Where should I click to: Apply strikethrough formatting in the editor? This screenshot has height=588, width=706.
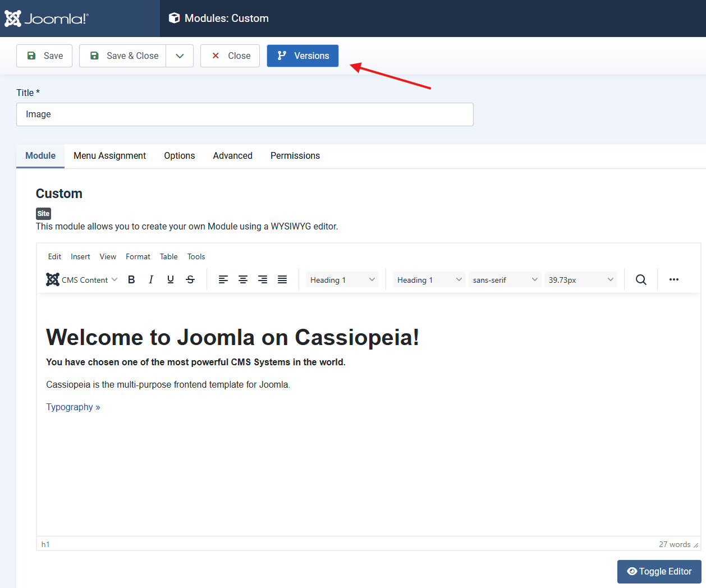[190, 279]
